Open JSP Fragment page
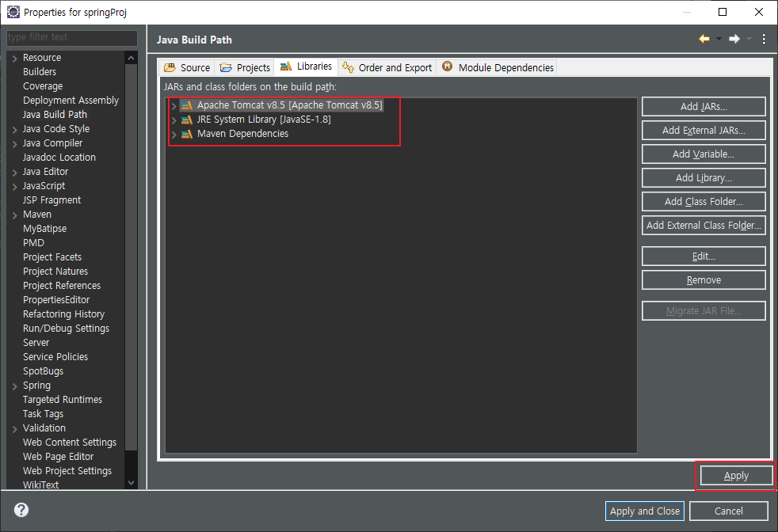The height and width of the screenshot is (532, 778). pyautogui.click(x=51, y=200)
